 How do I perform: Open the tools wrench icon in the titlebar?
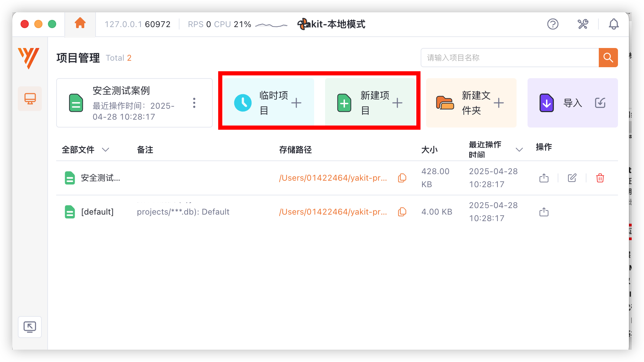(x=583, y=24)
